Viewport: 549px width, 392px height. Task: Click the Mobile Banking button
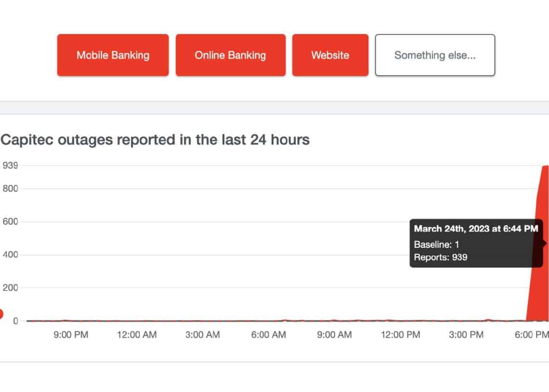pyautogui.click(x=113, y=55)
